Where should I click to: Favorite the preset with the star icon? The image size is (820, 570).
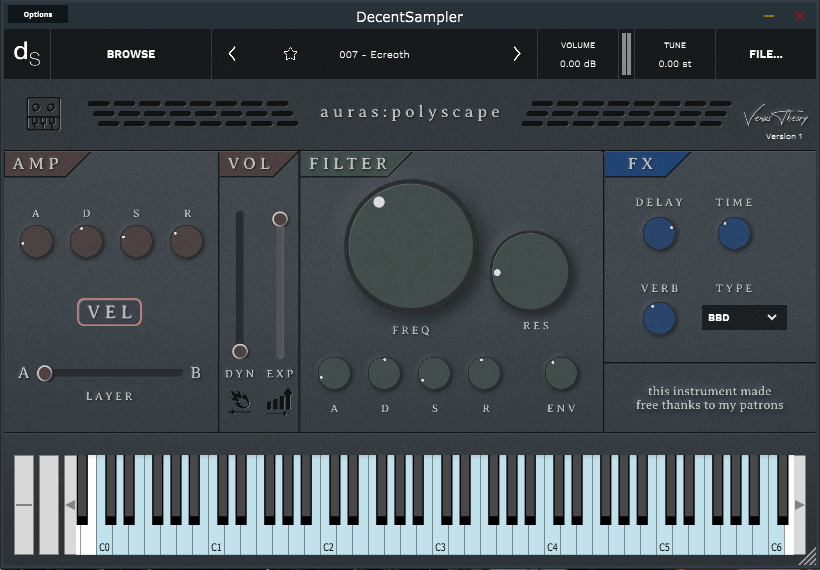click(290, 54)
